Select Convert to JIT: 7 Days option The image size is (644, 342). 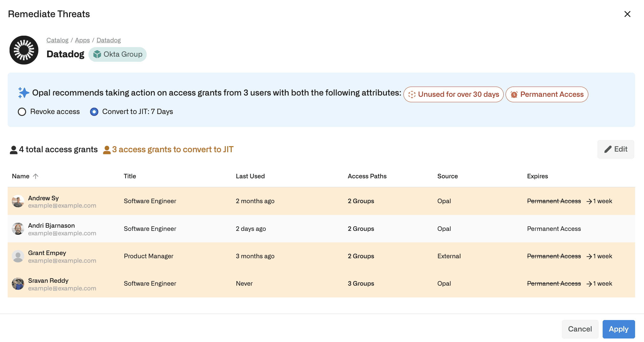click(x=94, y=112)
